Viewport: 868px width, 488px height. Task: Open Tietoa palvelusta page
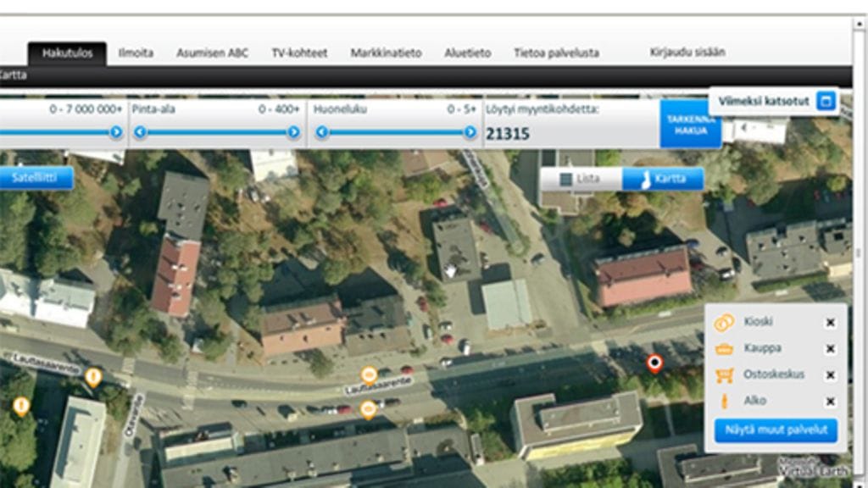coord(556,53)
